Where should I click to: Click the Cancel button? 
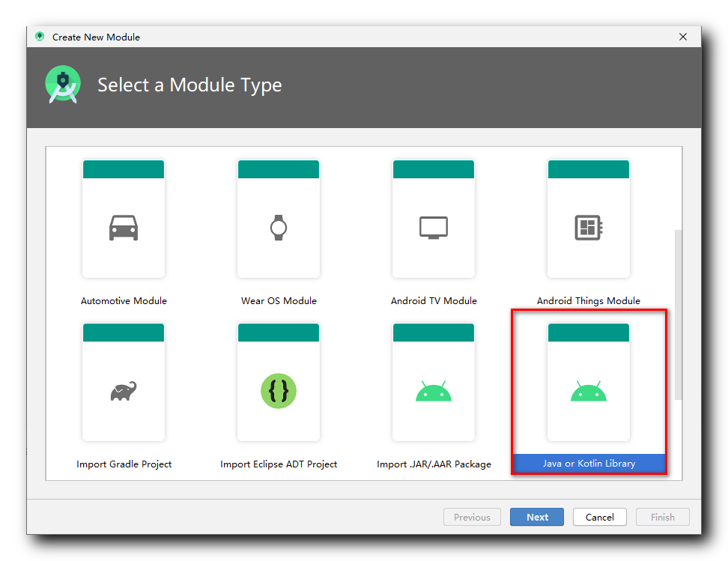coord(599,517)
